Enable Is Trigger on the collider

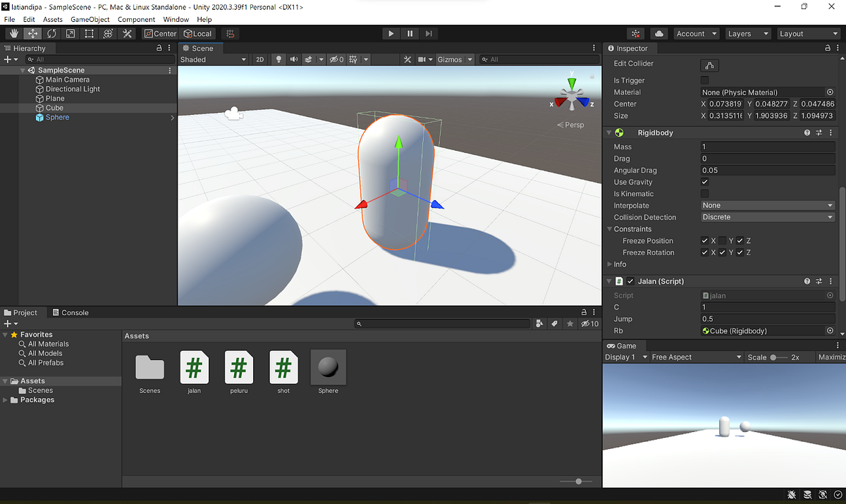[x=704, y=80]
